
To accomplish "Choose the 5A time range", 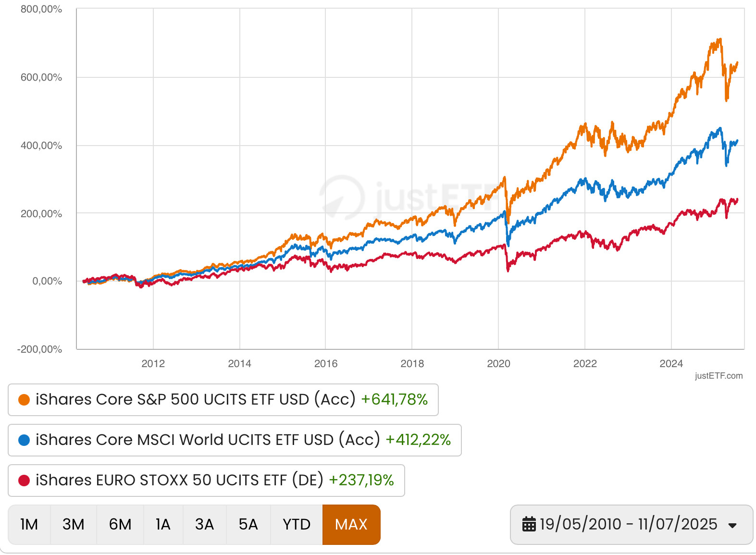I will 248,525.
